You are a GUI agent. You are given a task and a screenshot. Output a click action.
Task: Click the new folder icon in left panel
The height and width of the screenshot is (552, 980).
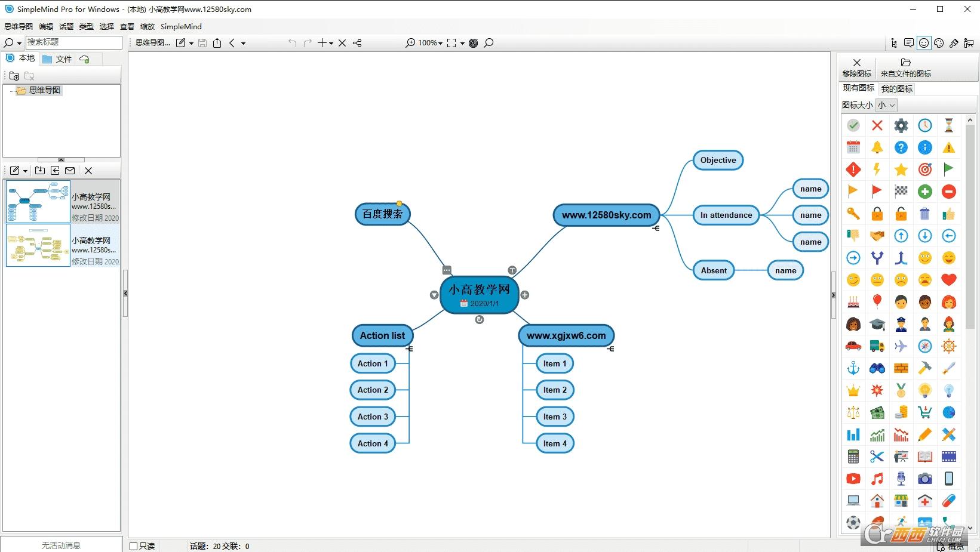click(x=14, y=76)
